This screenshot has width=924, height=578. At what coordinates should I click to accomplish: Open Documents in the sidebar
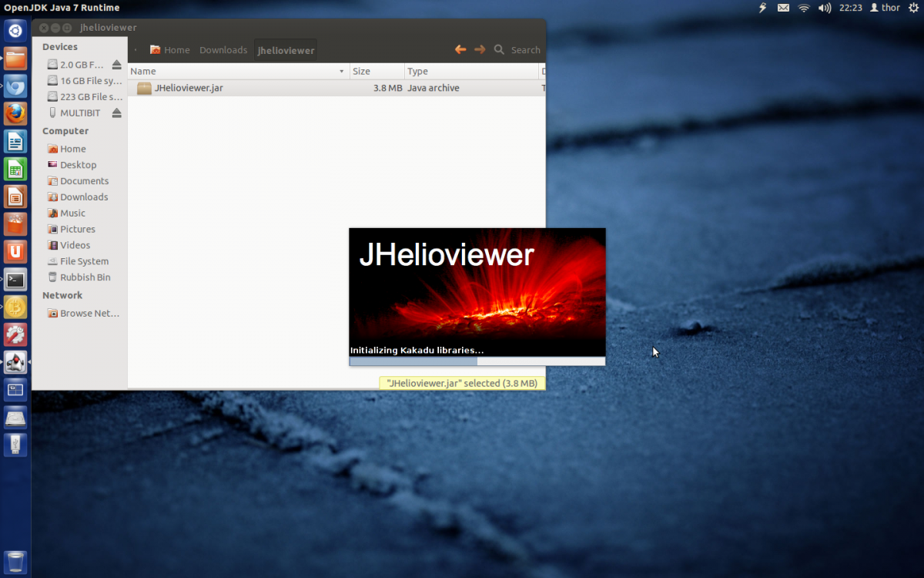[78, 181]
